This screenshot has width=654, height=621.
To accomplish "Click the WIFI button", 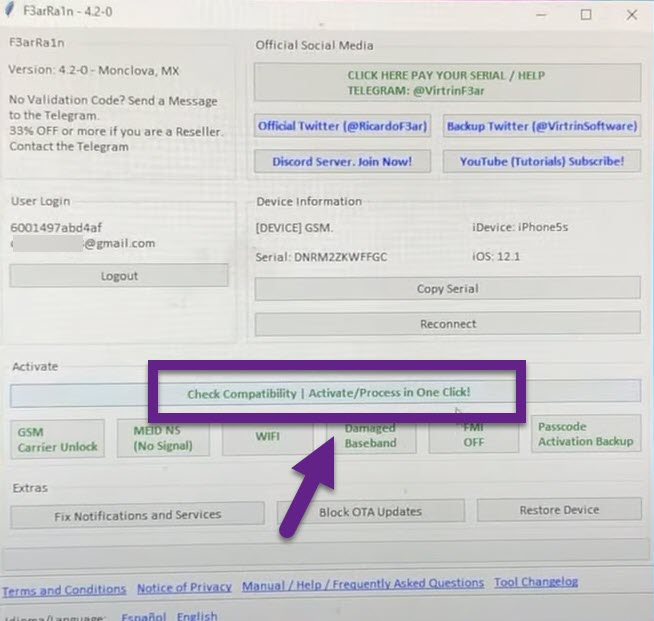I will 268,437.
